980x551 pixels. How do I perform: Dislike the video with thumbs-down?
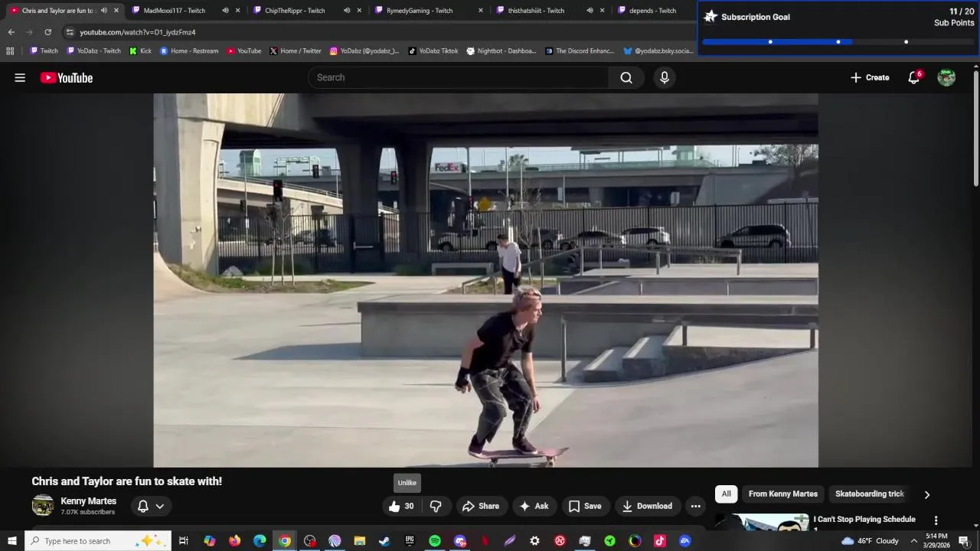pos(436,506)
